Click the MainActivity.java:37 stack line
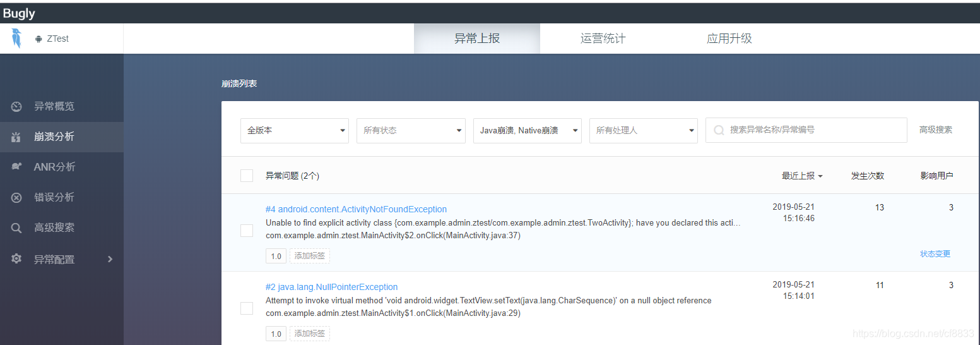 393,236
